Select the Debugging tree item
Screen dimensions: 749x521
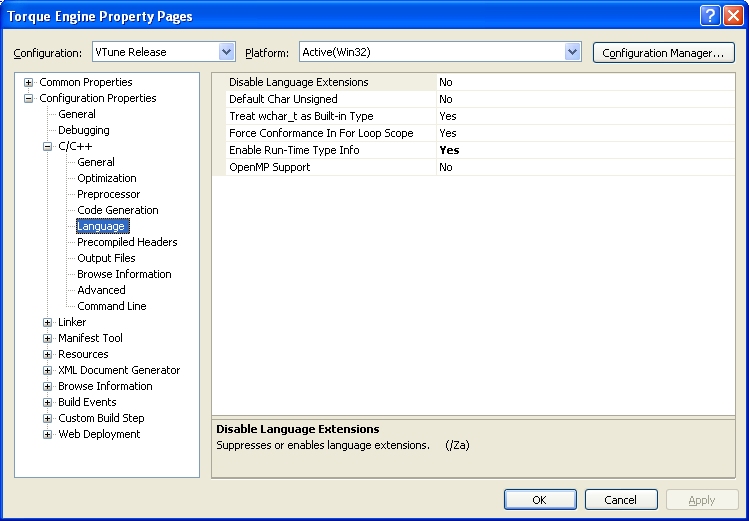pyautogui.click(x=83, y=130)
